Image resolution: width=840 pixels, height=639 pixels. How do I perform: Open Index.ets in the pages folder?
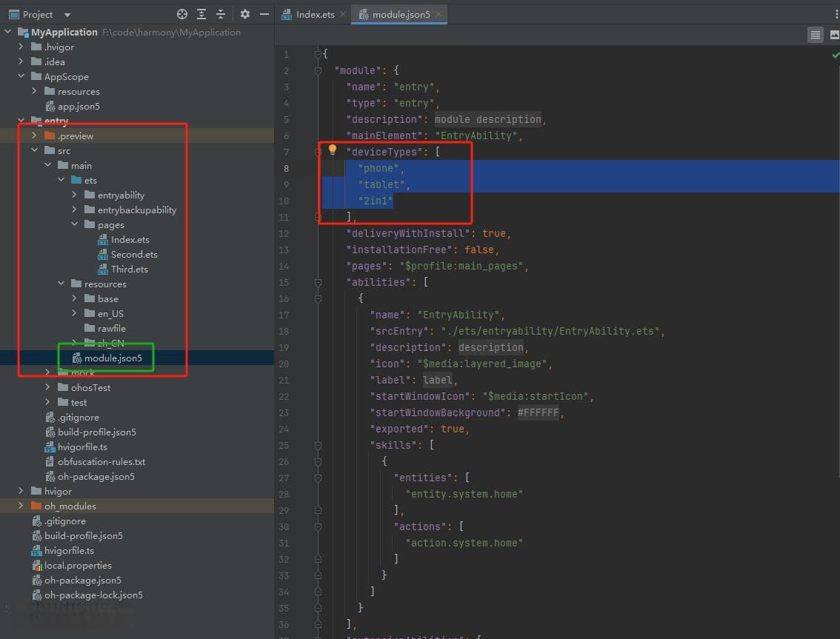tap(130, 239)
